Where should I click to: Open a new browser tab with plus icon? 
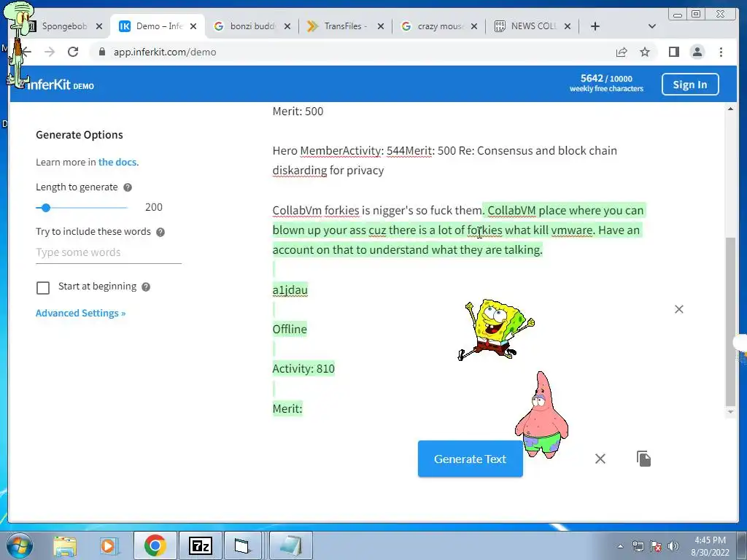pos(595,26)
